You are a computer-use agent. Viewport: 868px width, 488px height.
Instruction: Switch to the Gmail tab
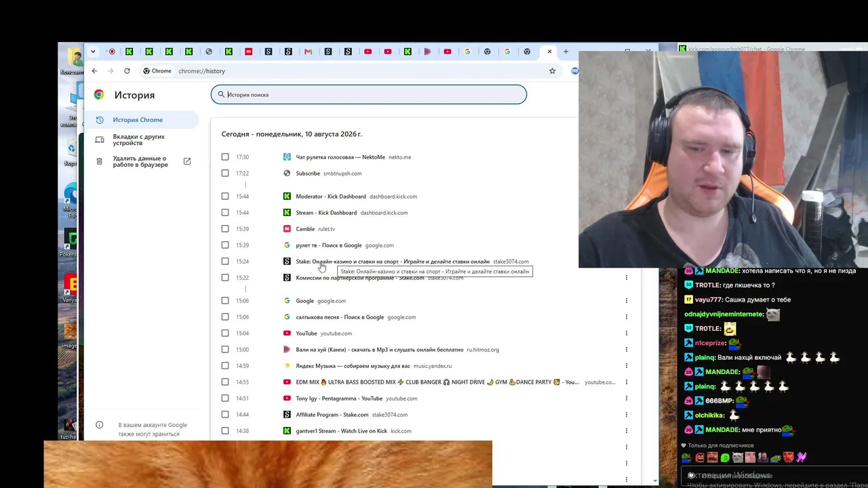coord(308,52)
